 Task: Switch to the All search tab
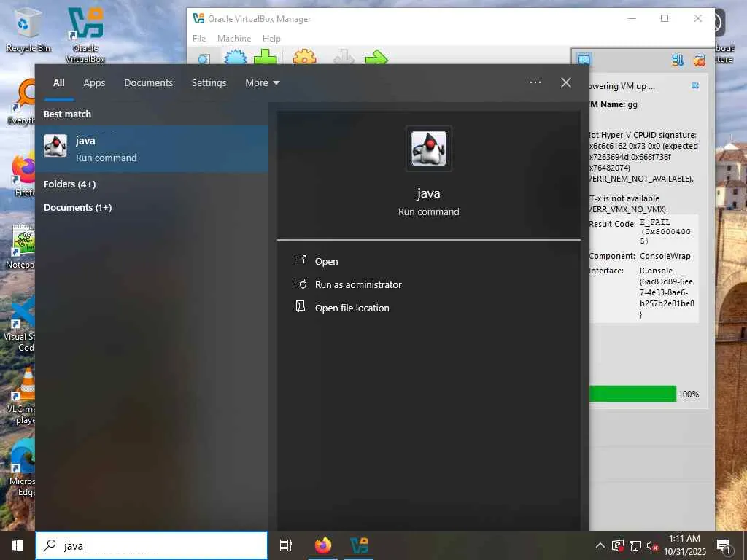pos(58,83)
